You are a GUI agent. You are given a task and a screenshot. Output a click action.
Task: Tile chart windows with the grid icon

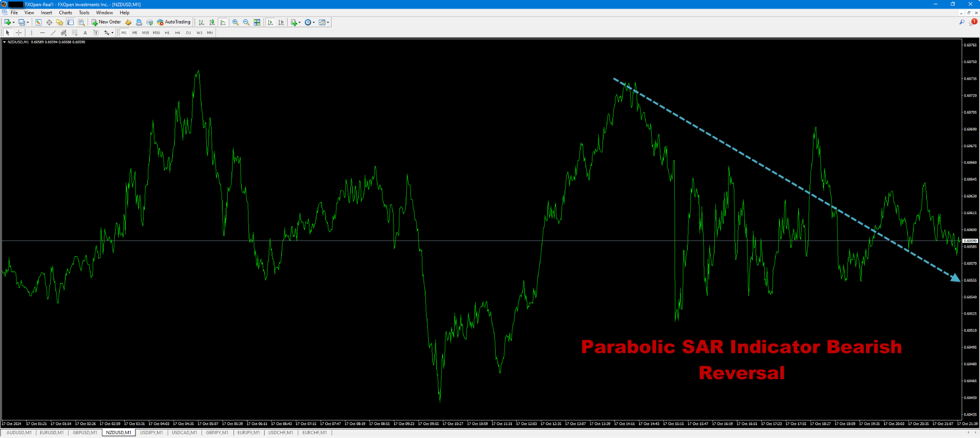257,22
